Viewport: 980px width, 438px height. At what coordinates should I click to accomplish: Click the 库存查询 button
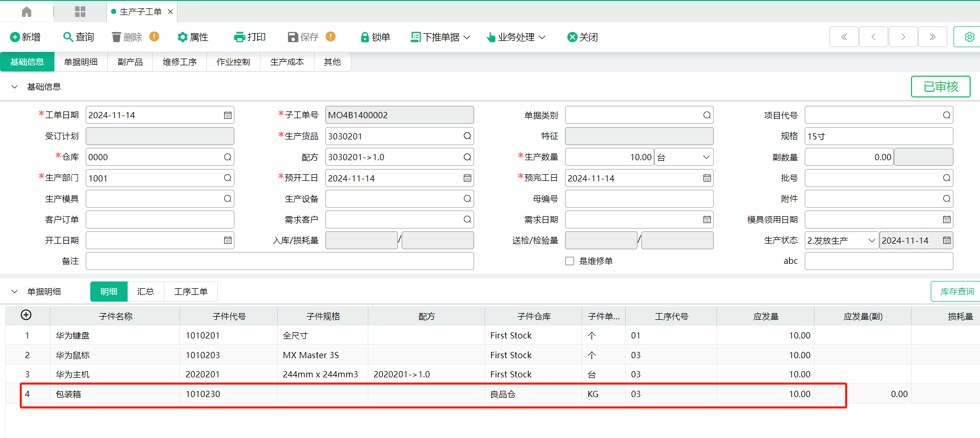point(957,292)
